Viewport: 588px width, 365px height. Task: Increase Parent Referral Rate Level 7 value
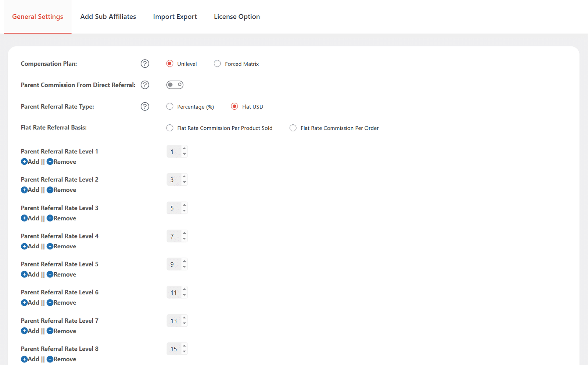click(184, 318)
